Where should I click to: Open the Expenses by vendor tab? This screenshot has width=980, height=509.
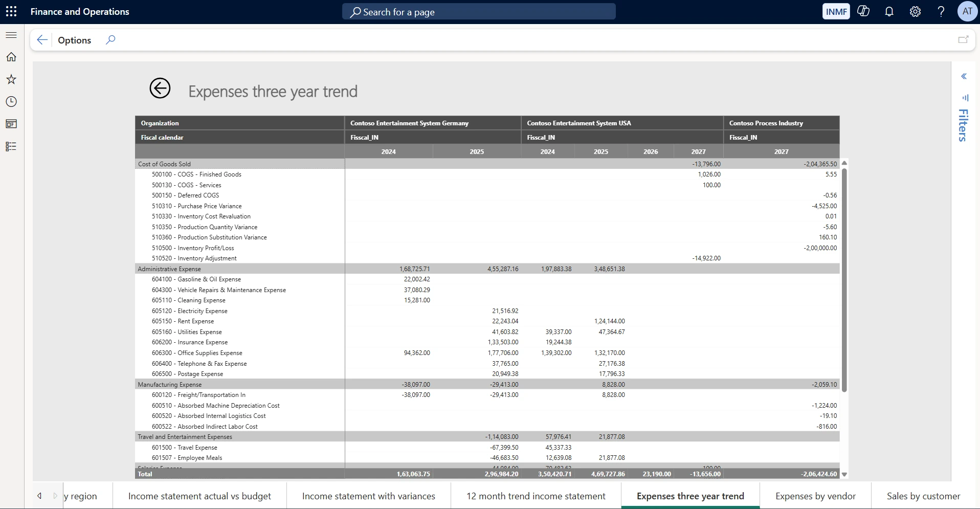click(816, 496)
